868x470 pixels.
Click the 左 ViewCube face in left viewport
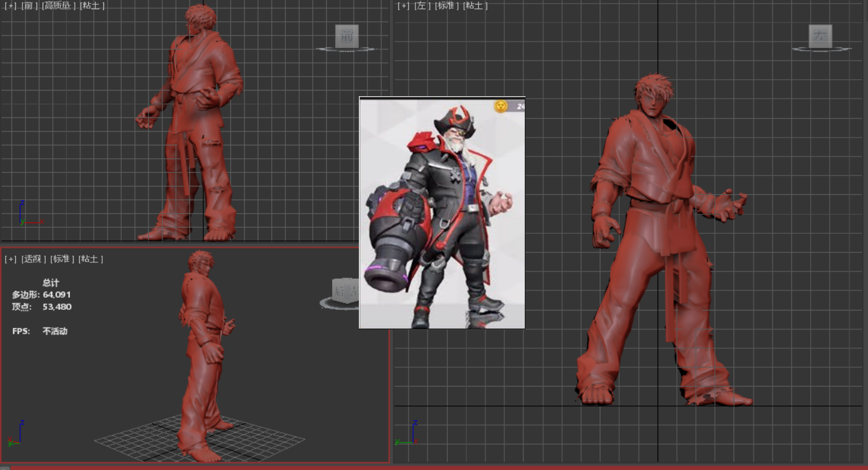click(x=821, y=37)
